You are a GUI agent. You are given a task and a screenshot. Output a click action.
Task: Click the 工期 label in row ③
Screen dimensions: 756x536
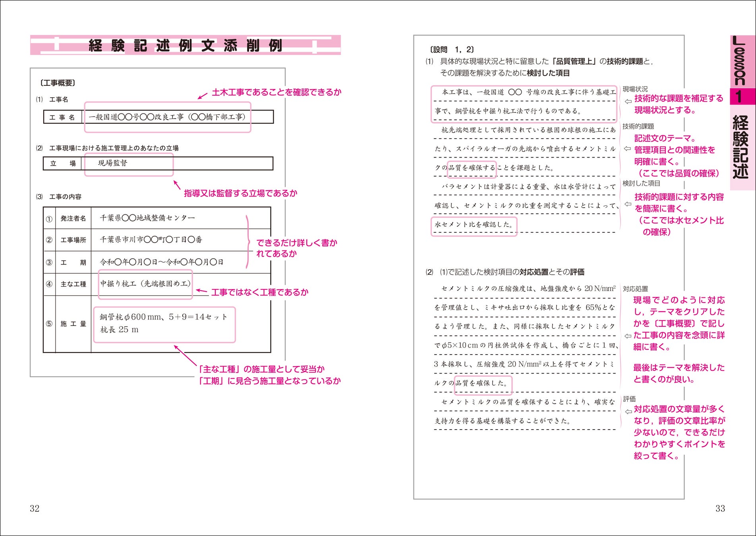73,262
